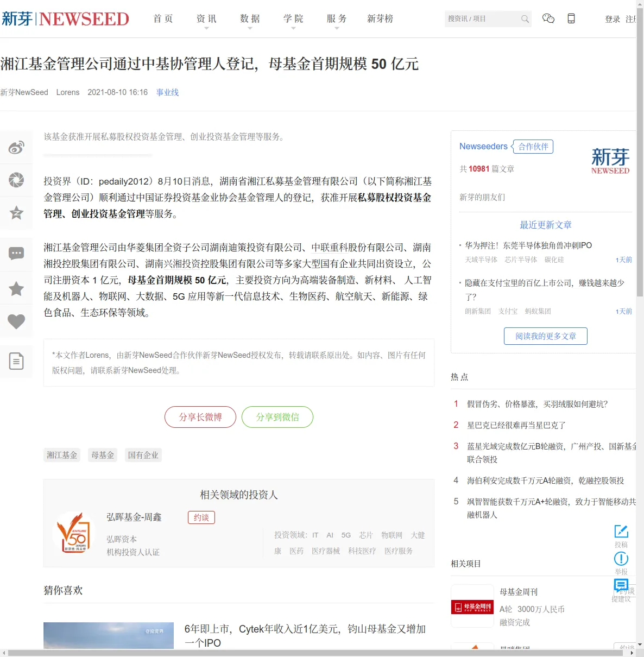Image resolution: width=644 pixels, height=657 pixels.
Task: Favorite the article with solid star icon
Action: tap(16, 288)
